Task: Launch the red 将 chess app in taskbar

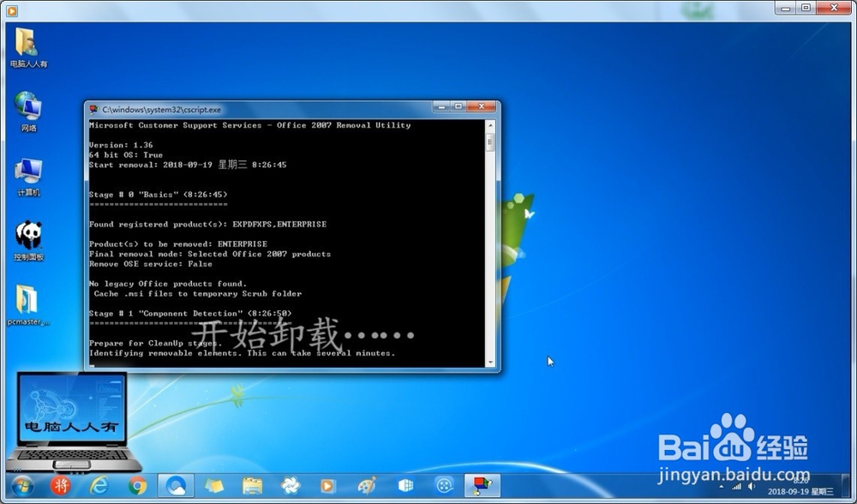Action: (61, 485)
